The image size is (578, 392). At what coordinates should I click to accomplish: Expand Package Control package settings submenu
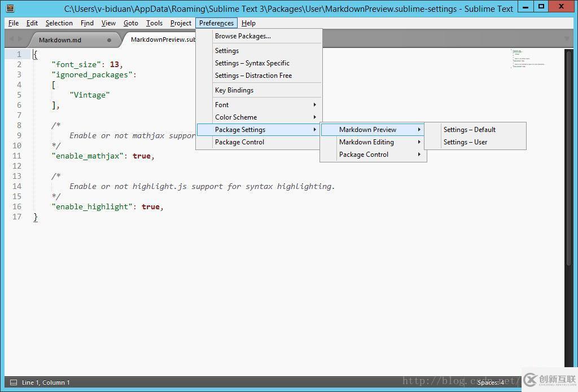click(373, 155)
